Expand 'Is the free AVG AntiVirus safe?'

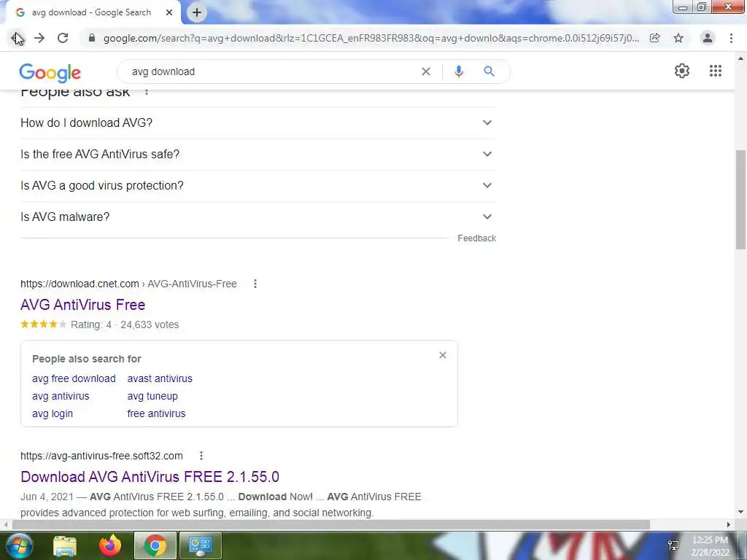tap(258, 155)
